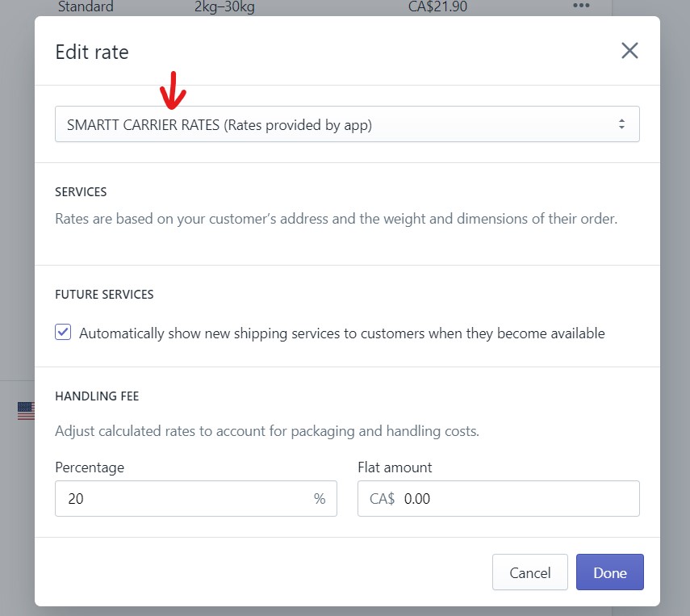Select the CA$21.90 price in background
The width and height of the screenshot is (690, 616).
coord(438,7)
